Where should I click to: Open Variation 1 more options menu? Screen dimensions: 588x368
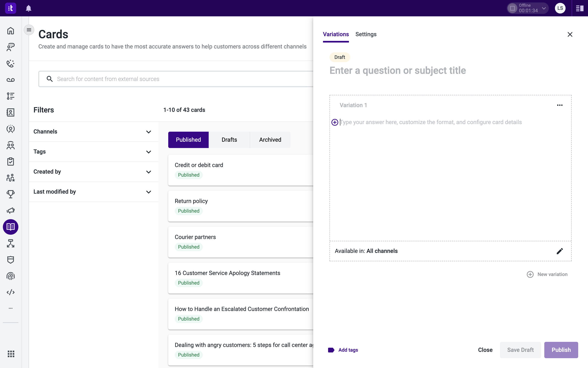tap(560, 105)
